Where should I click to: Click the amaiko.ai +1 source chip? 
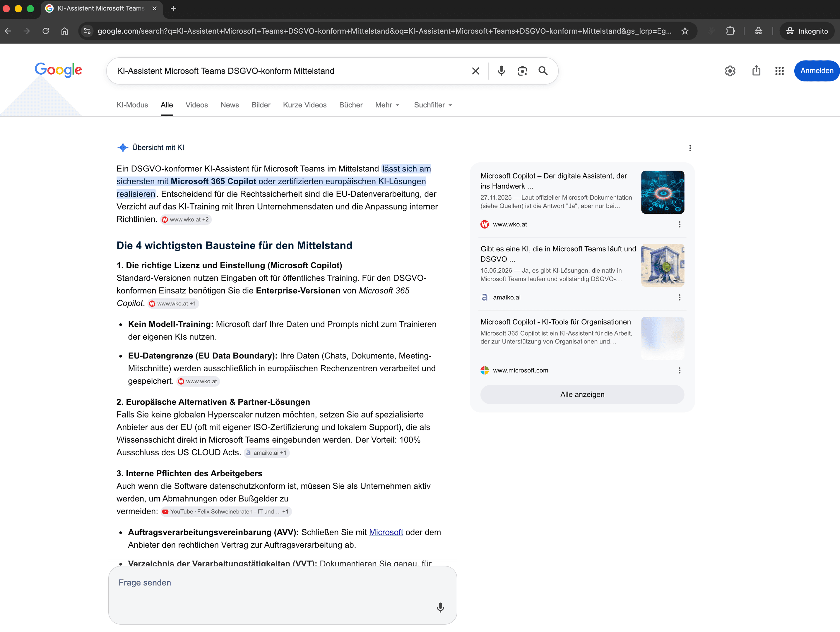(266, 453)
